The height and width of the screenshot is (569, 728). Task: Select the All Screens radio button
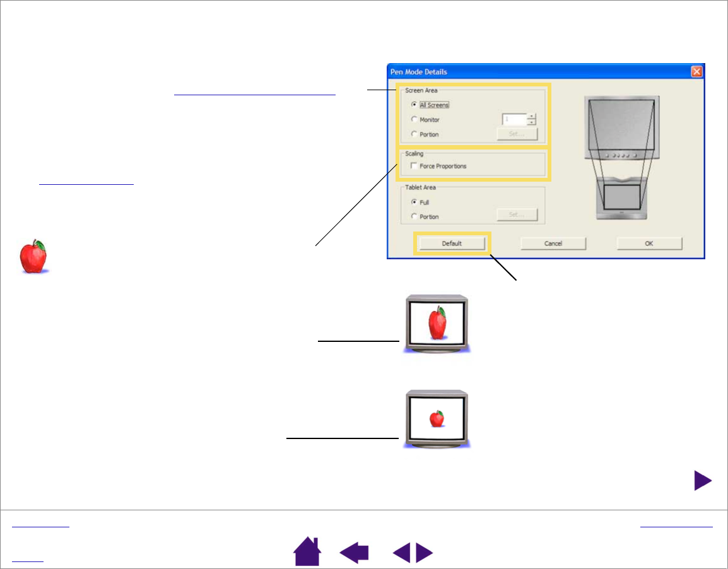pyautogui.click(x=414, y=105)
